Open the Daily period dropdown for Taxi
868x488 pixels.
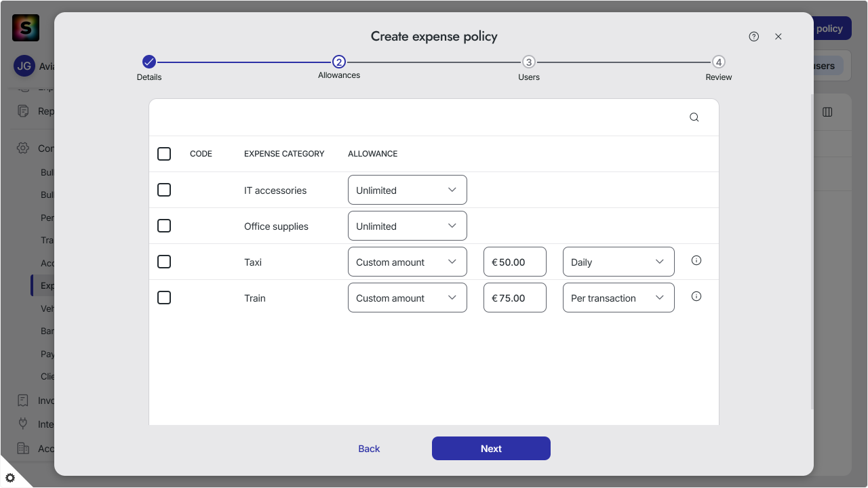618,262
